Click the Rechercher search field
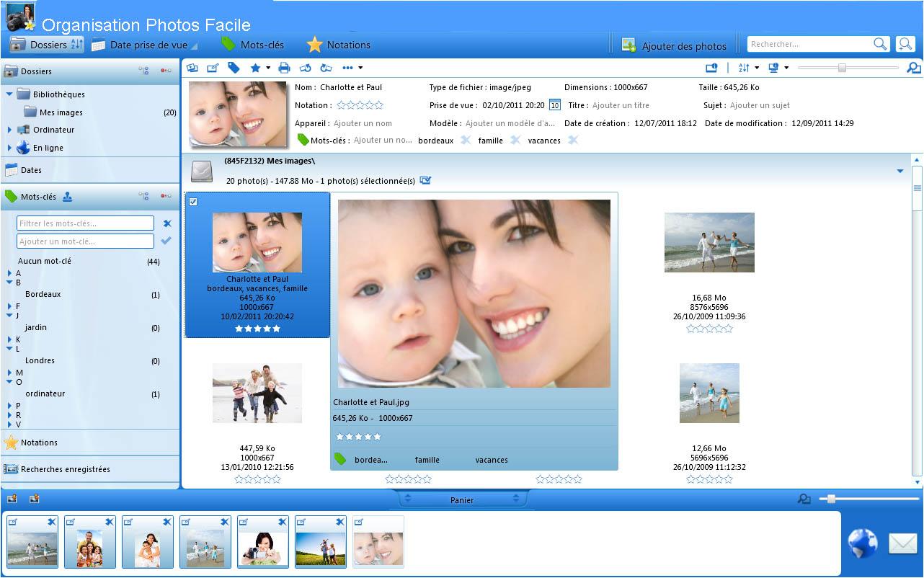 (809, 44)
